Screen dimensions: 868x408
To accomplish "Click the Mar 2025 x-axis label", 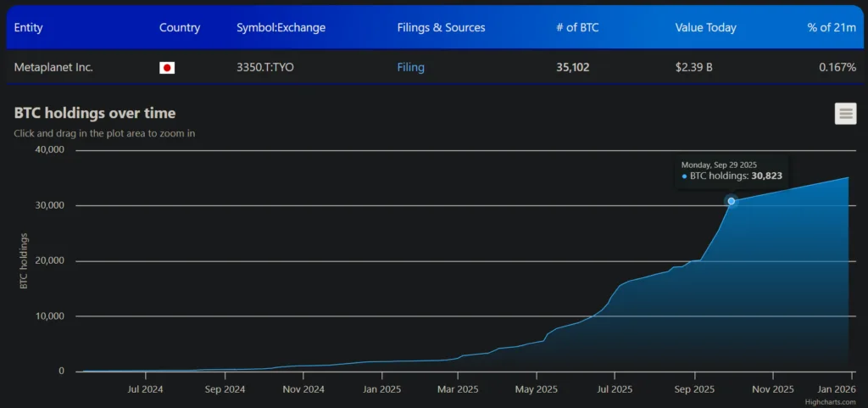I will click(457, 389).
